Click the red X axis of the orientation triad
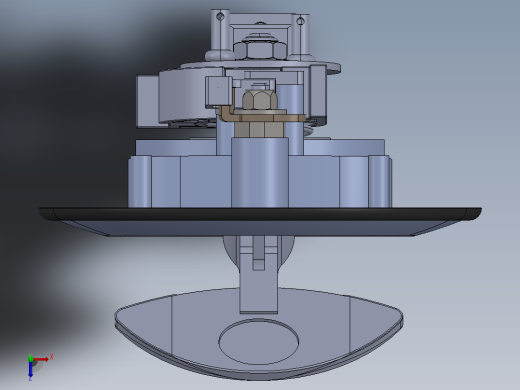 click(x=41, y=359)
